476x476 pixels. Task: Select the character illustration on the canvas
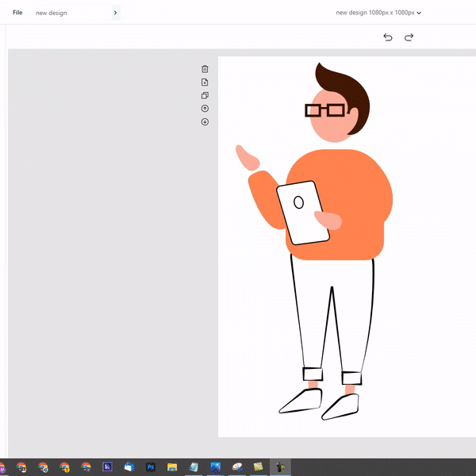point(314,241)
